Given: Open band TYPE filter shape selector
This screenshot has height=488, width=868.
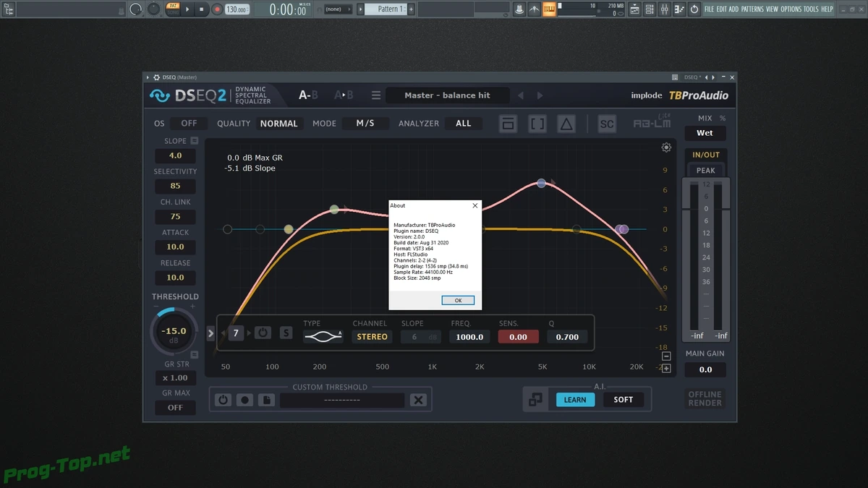Looking at the screenshot, I should tap(323, 336).
